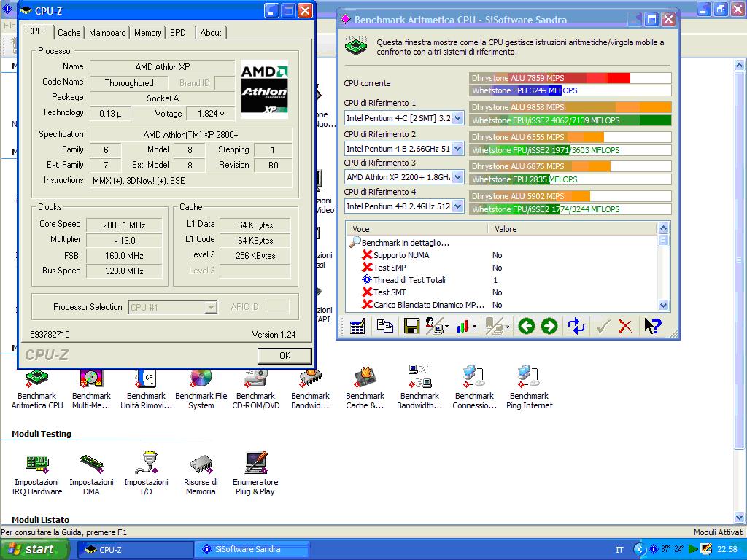This screenshot has width=747, height=560.
Task: Click the context help cursor icon
Action: coord(652,326)
